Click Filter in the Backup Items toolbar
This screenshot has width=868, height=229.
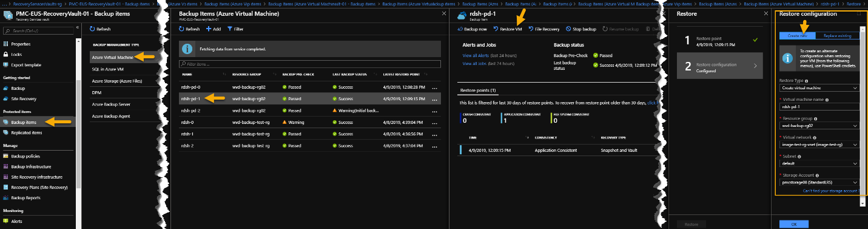(235, 29)
